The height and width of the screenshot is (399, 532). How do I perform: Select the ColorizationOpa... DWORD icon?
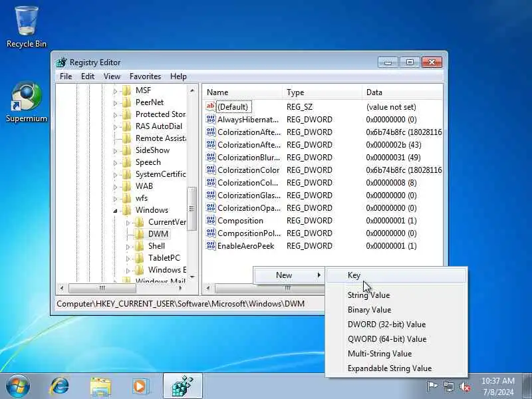(210, 207)
